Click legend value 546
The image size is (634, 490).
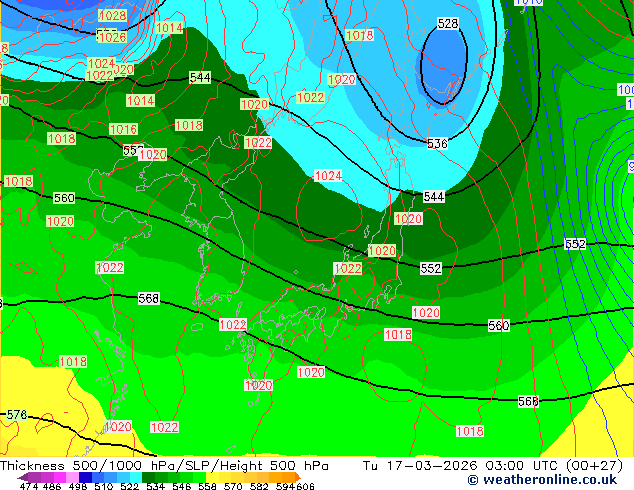click(x=182, y=487)
